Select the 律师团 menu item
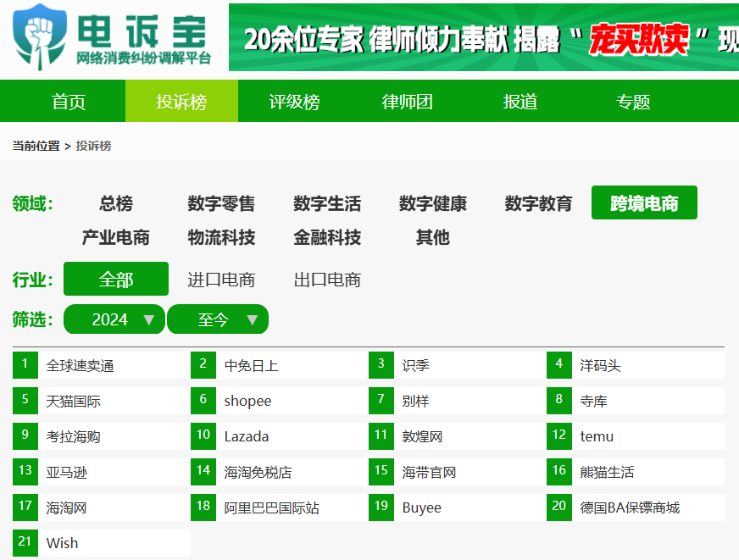 407,102
